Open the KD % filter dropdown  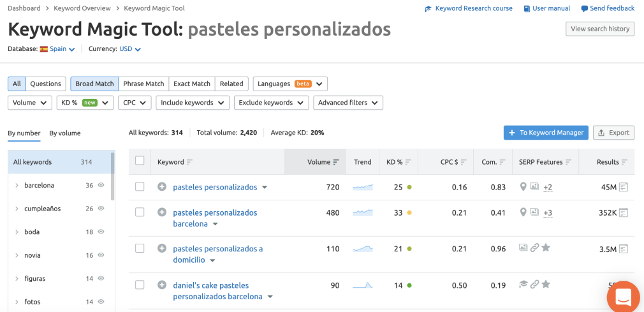click(x=85, y=103)
